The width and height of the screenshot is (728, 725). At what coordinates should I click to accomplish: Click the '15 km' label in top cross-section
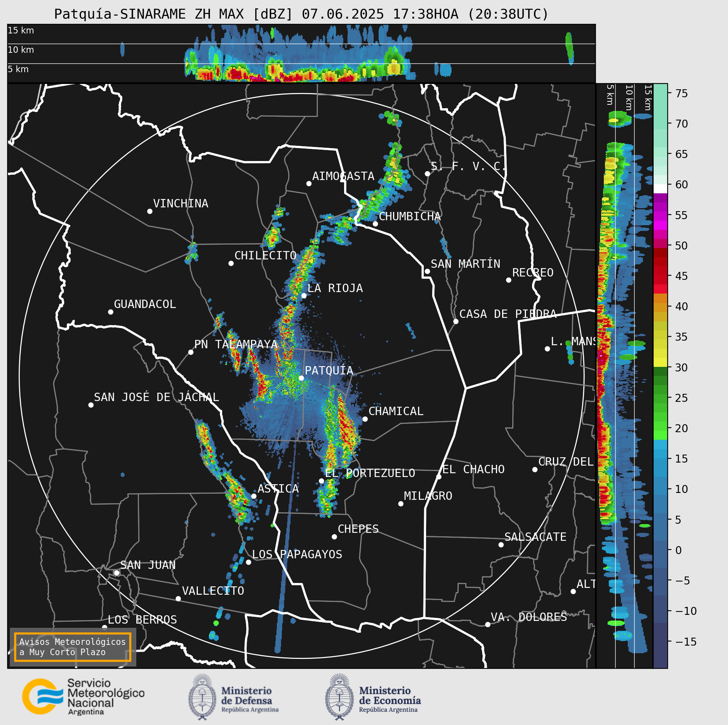tap(21, 30)
